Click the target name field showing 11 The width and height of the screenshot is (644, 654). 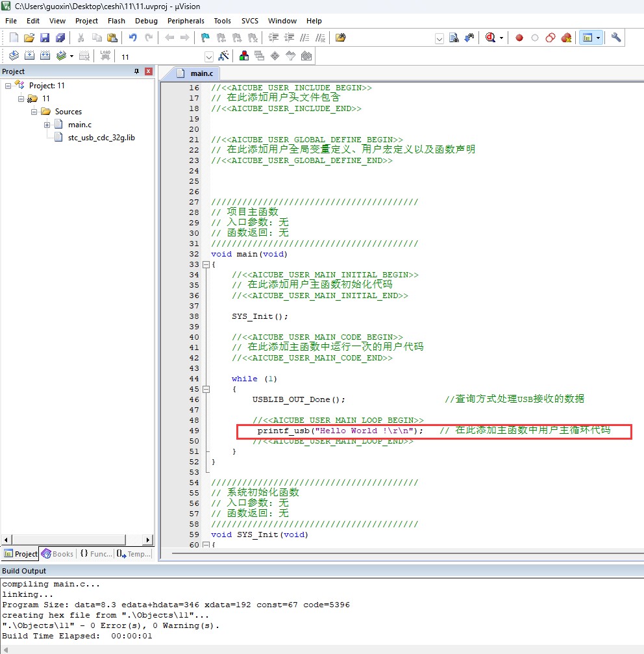[162, 57]
